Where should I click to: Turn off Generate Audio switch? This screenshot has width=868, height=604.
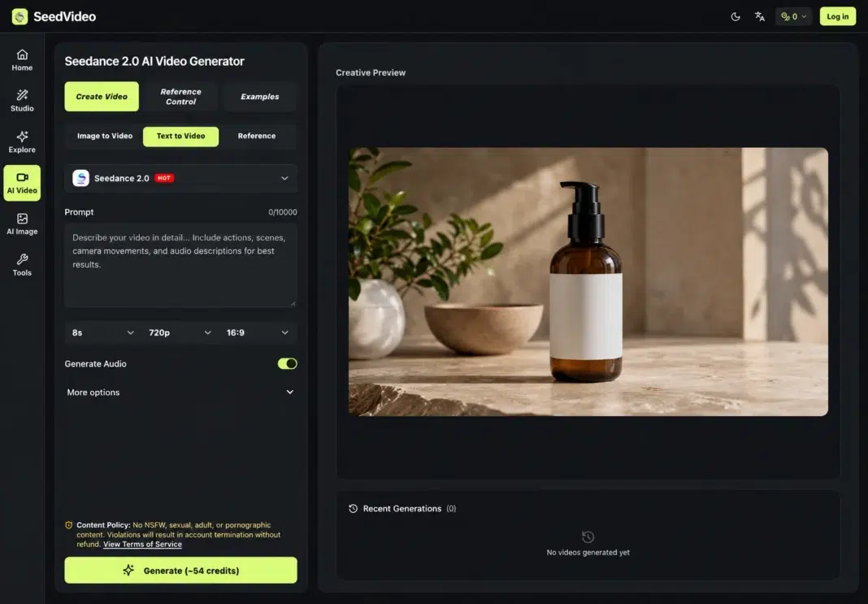click(x=288, y=363)
